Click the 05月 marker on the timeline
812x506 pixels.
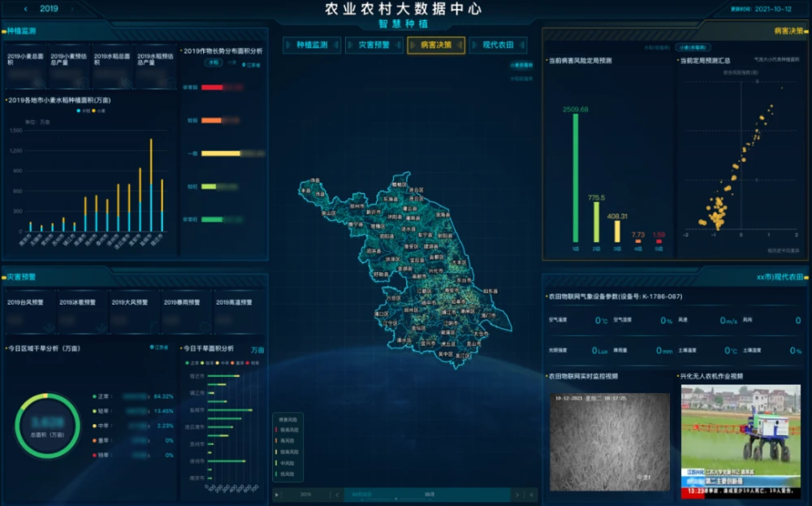430,495
